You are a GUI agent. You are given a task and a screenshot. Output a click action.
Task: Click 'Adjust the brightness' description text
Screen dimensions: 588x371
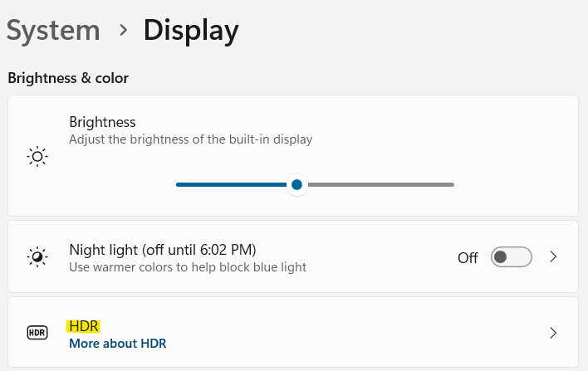(x=190, y=139)
